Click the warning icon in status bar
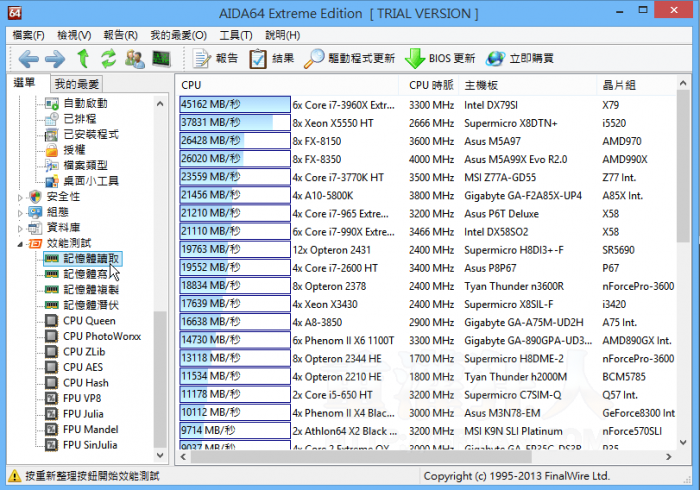 14,476
